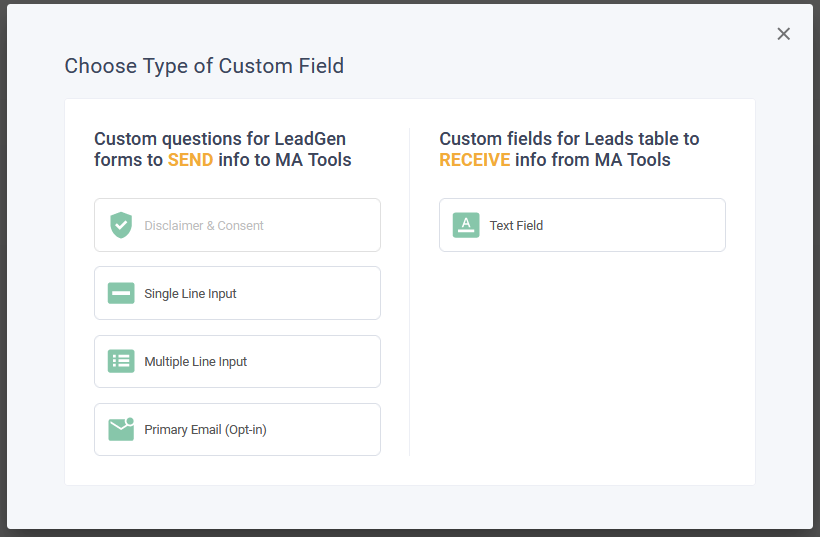Click the Choose Type of Custom Field title
This screenshot has width=820, height=537.
point(204,66)
